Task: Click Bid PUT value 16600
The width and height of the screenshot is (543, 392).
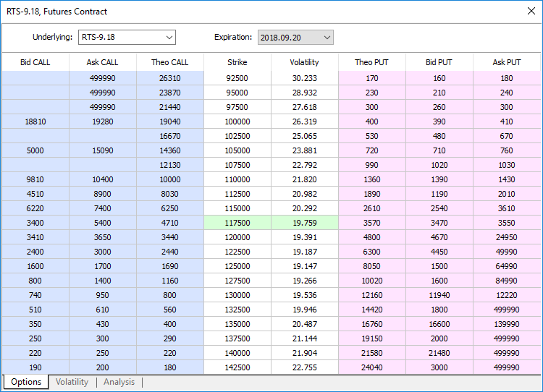Action: (x=439, y=324)
